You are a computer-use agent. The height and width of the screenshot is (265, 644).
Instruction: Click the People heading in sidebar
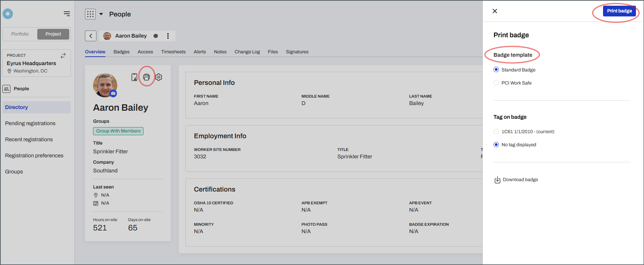tap(22, 89)
